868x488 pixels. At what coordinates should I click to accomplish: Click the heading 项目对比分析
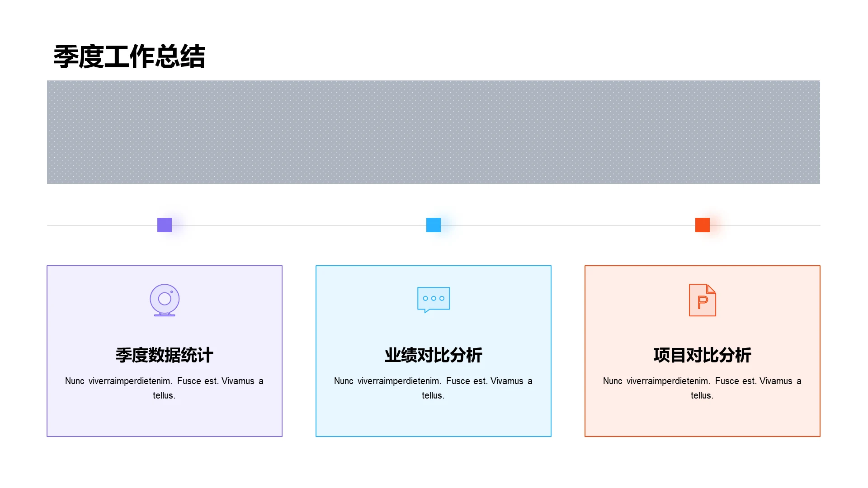pyautogui.click(x=702, y=355)
